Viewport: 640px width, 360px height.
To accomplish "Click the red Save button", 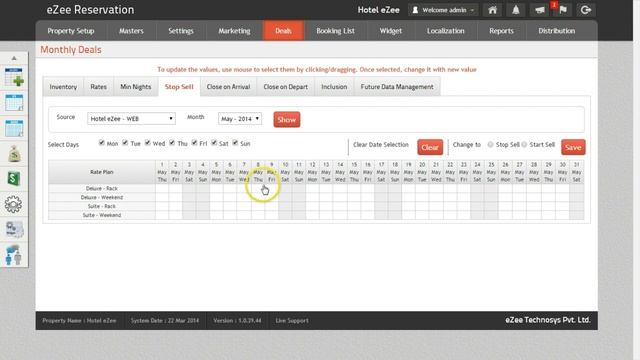I will pos(573,147).
